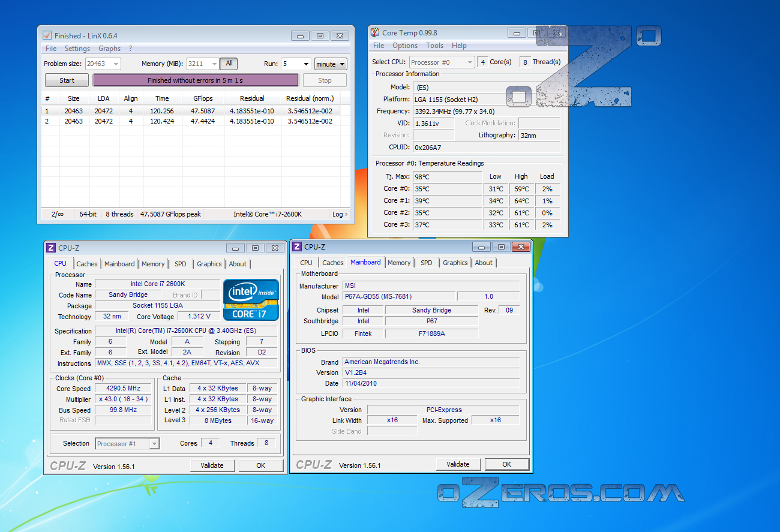Open the File menu in LinX
780x532 pixels.
click(51, 49)
